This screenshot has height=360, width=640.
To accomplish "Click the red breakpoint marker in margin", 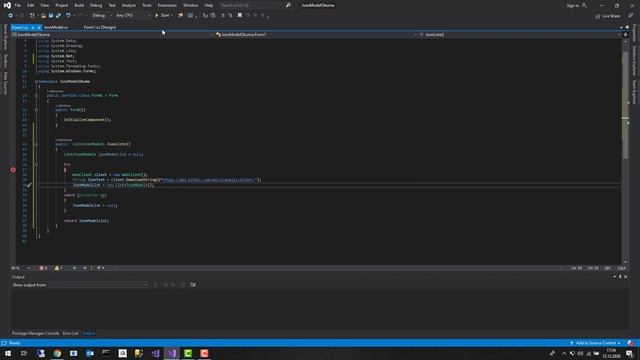I will click(13, 170).
